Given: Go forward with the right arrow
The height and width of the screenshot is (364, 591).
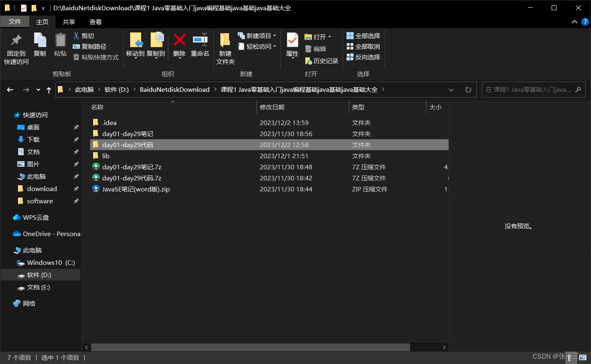Looking at the screenshot, I should point(26,90).
